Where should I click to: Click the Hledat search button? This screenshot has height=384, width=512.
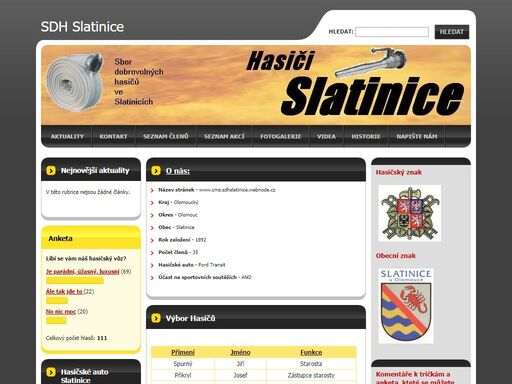tap(452, 32)
